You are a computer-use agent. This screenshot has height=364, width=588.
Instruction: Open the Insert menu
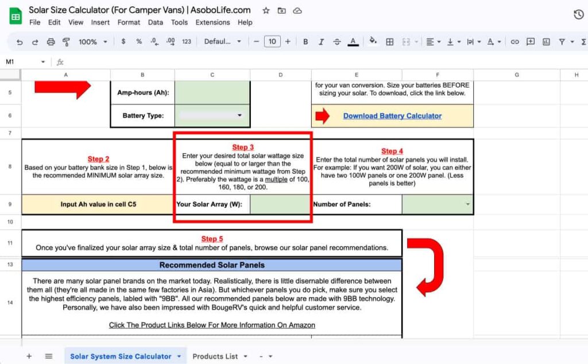[x=100, y=22]
